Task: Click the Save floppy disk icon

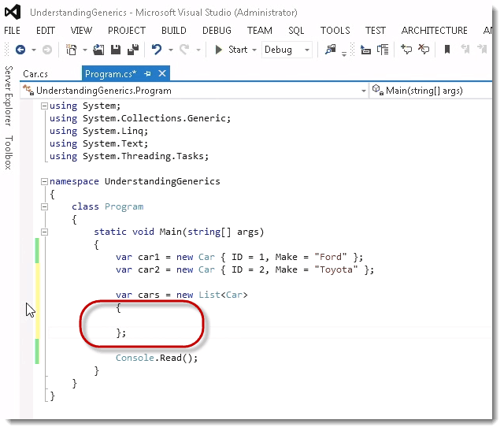Action: 116,50
